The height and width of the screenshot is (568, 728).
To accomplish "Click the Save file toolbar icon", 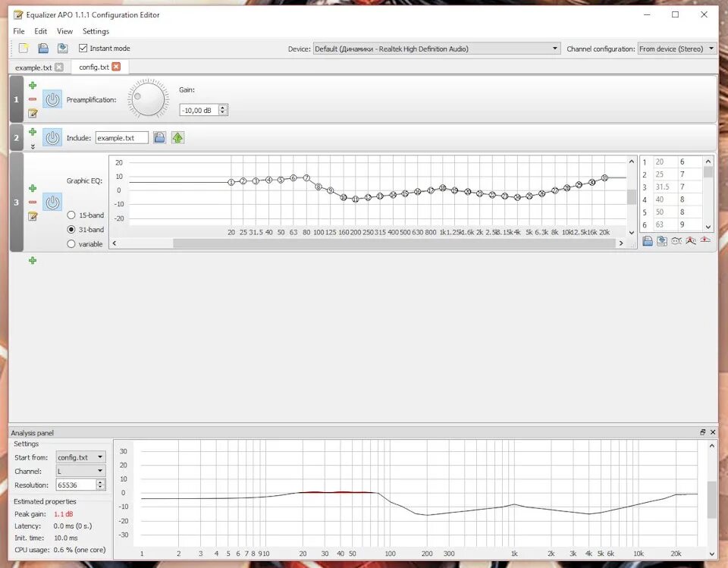I will (x=43, y=49).
